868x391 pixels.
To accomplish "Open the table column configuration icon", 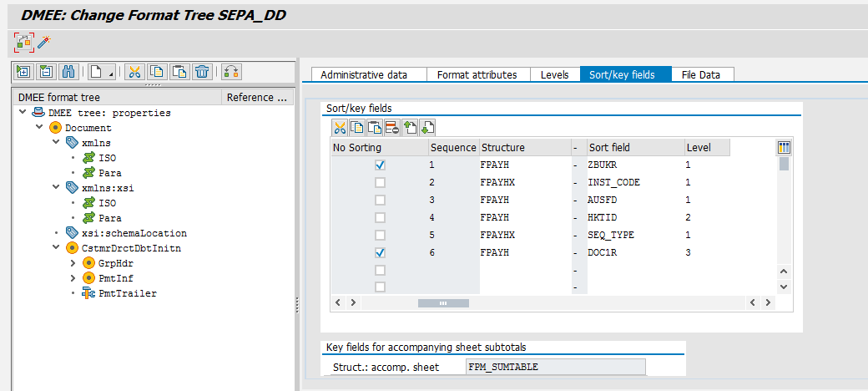I will 784,147.
